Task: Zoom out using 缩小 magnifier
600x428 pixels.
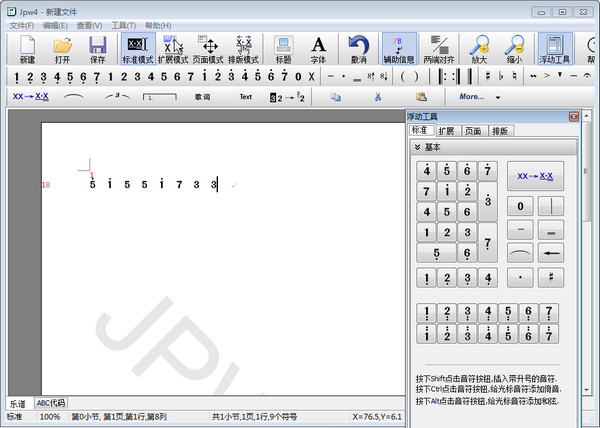Action: pos(514,49)
